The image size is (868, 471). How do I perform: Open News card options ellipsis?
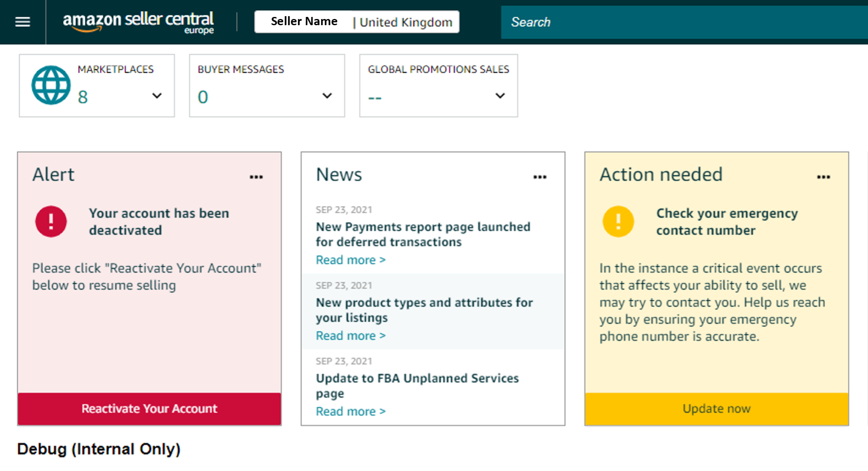coord(540,177)
